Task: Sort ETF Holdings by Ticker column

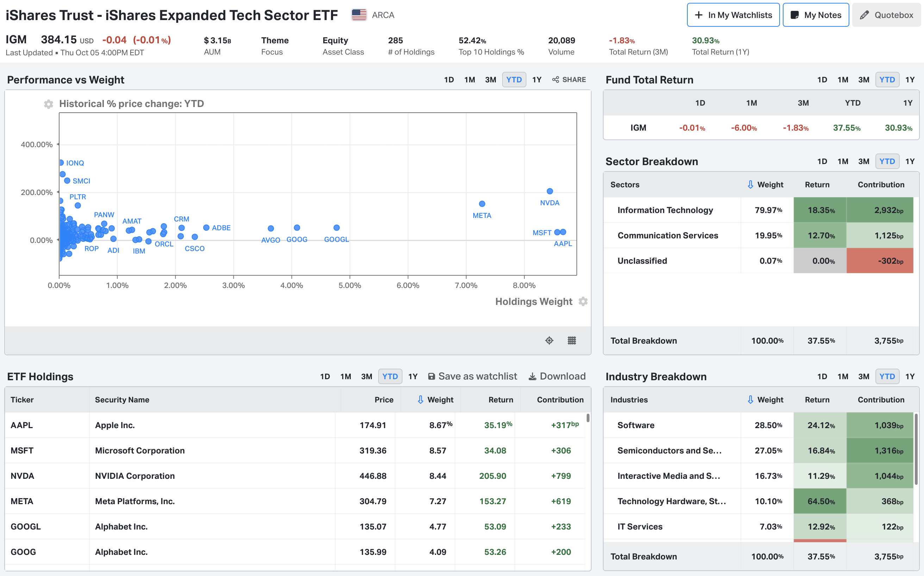Action: click(22, 400)
